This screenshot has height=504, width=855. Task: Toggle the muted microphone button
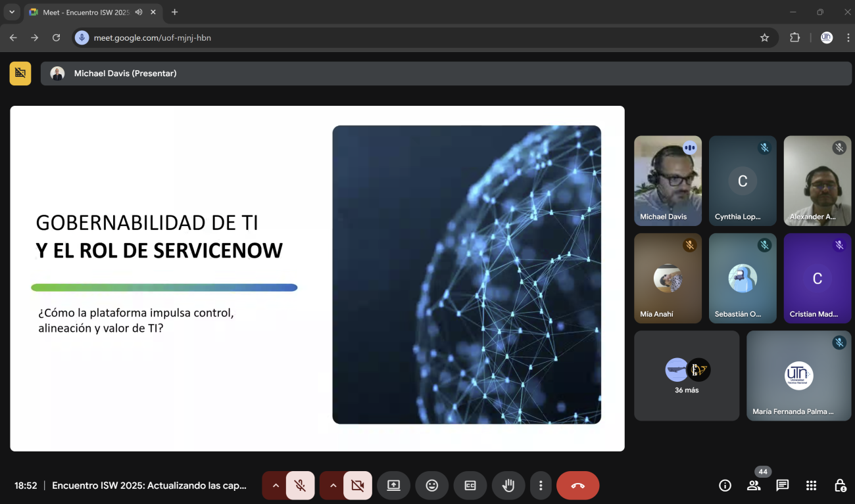coord(300,486)
